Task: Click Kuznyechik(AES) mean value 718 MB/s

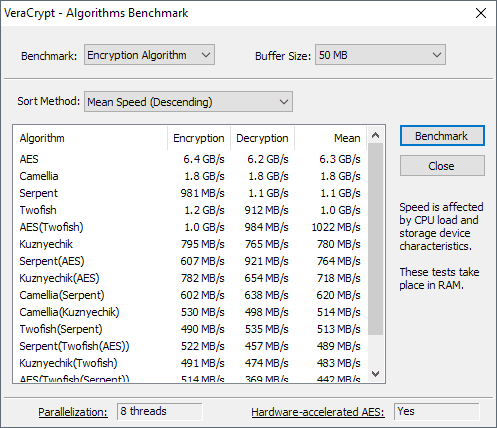Action: [x=339, y=278]
